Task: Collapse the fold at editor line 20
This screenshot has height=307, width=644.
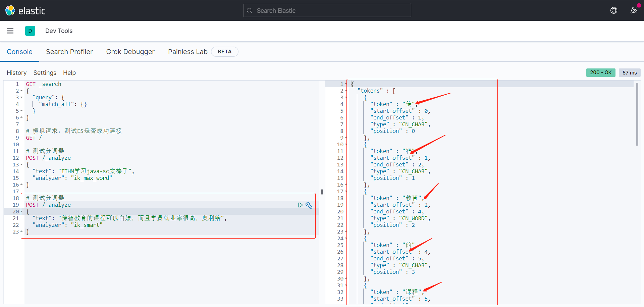Action: (x=21, y=212)
